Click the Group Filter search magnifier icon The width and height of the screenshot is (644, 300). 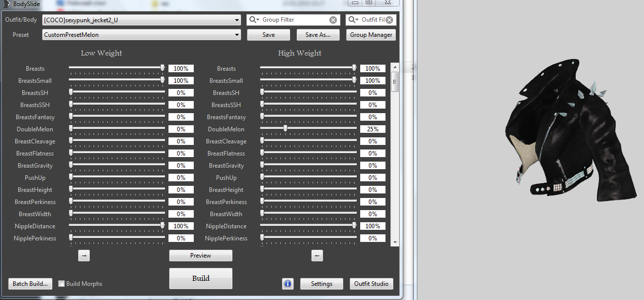point(254,20)
